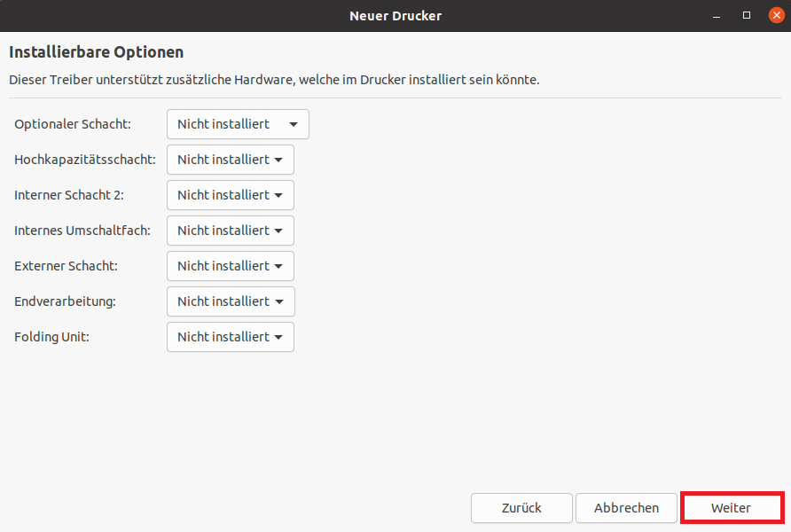The height and width of the screenshot is (532, 791).
Task: Expand the Hochkapazitätsschacht combo box
Action: (230, 160)
